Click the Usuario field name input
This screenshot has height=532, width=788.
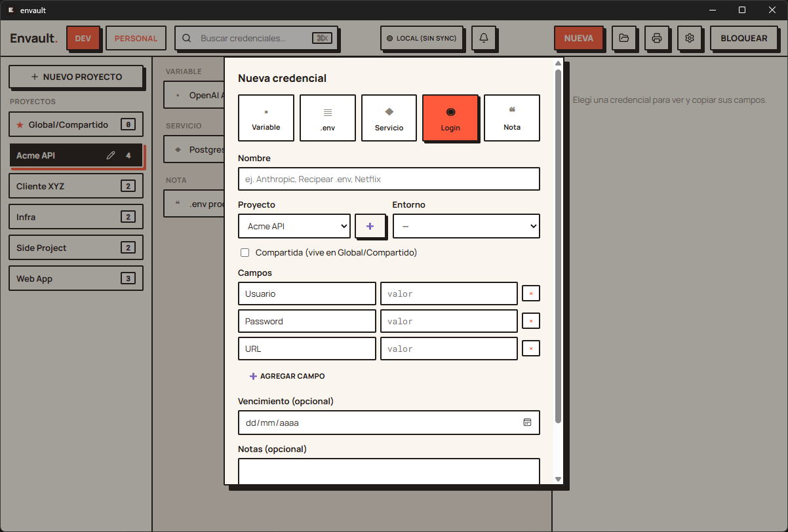pyautogui.click(x=307, y=294)
